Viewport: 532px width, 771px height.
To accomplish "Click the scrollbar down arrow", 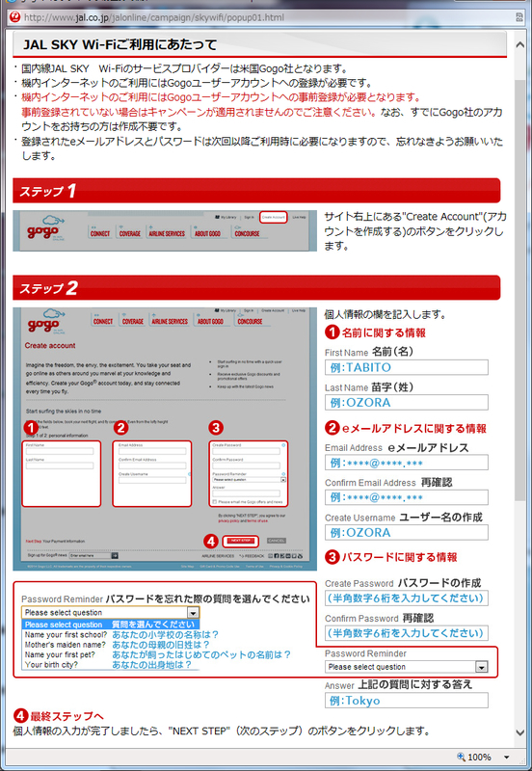I will 519,733.
